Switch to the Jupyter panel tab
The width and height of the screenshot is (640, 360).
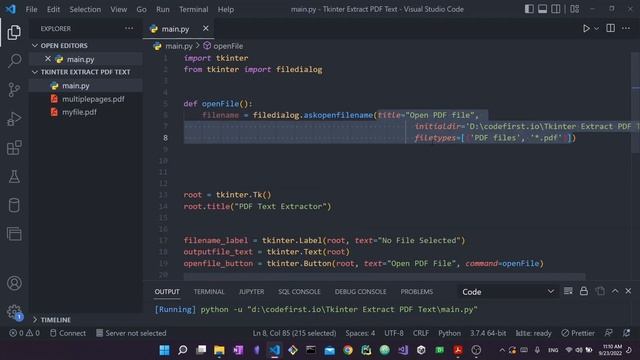251,291
